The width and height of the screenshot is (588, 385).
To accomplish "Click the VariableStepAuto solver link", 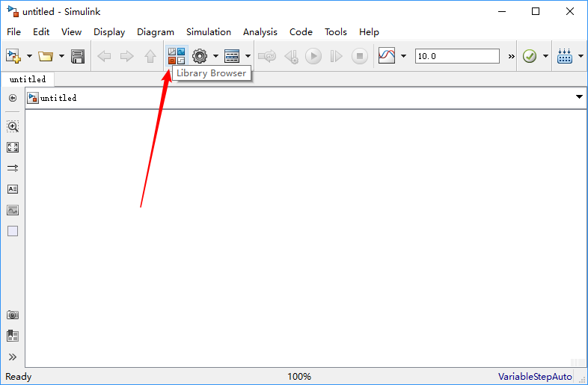I will tap(535, 376).
